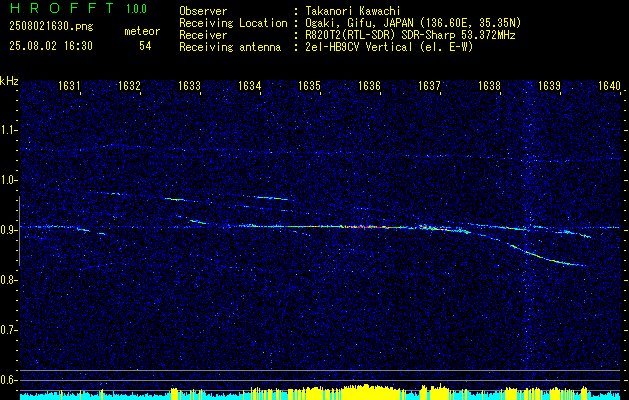Click the 1639 time axis marker
Viewport: 629px width, 400px height.
point(549,85)
